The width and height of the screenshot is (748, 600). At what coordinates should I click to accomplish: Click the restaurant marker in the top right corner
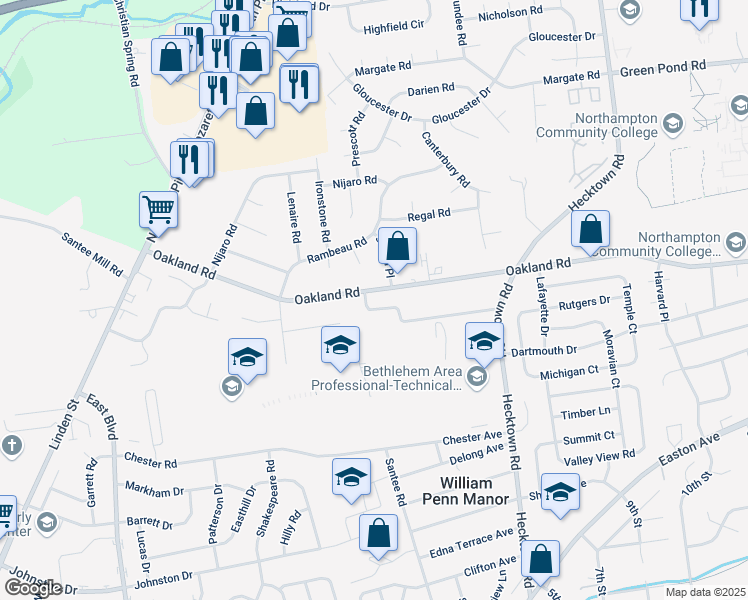click(x=699, y=12)
